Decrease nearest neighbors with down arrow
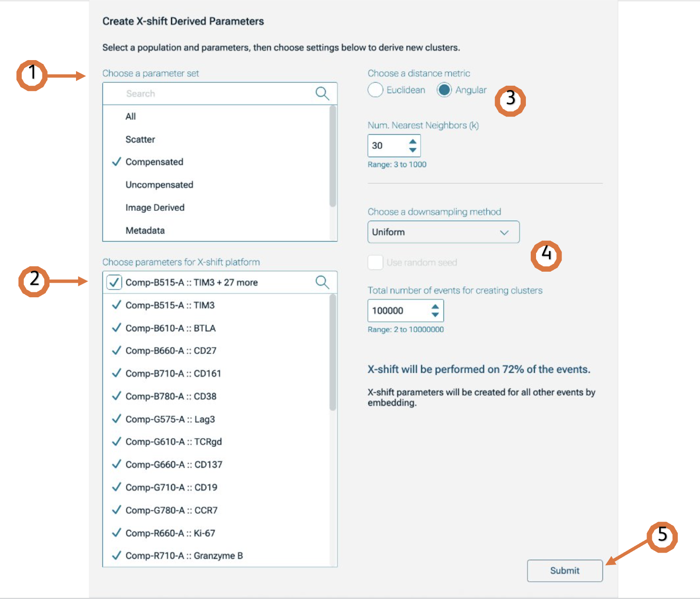 pos(413,150)
